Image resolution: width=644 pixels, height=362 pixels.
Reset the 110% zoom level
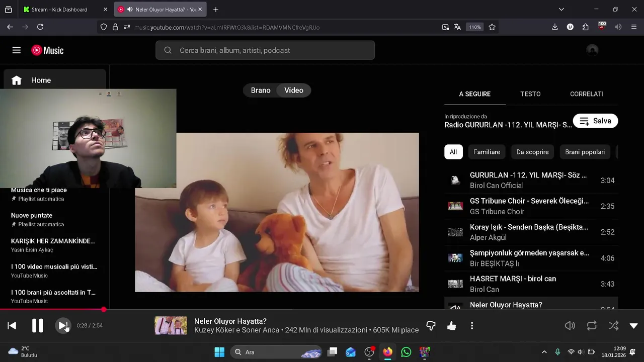[x=475, y=27]
